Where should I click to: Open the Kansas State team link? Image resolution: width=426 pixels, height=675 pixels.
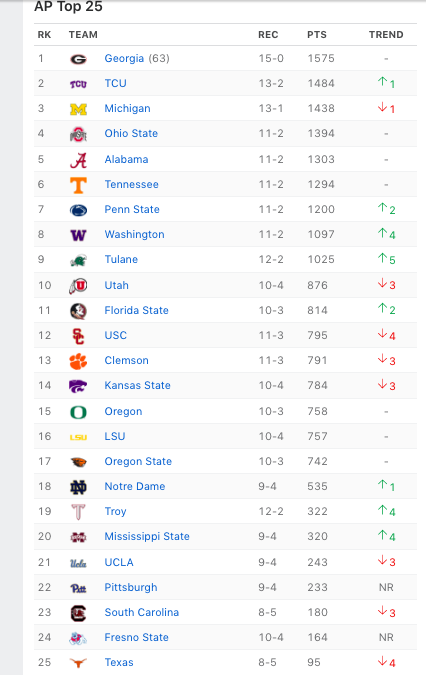[x=137, y=385]
